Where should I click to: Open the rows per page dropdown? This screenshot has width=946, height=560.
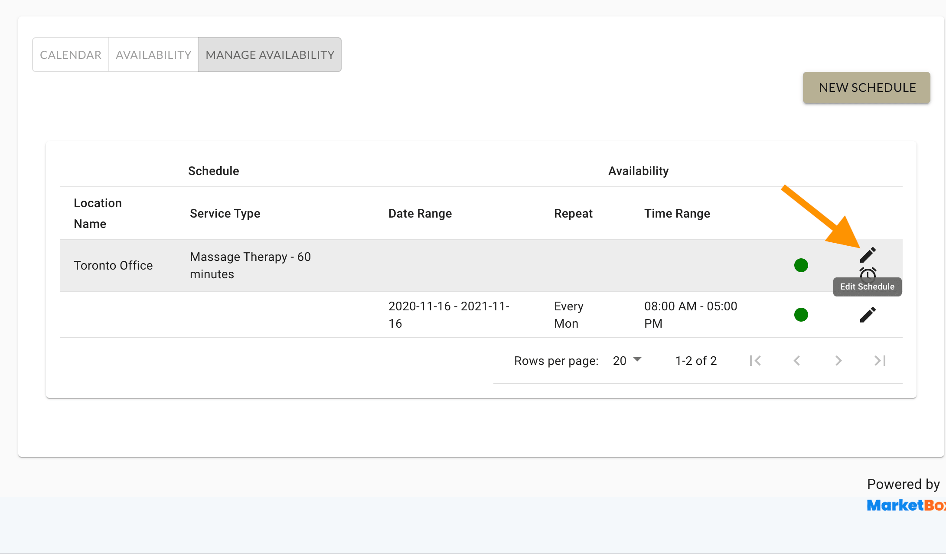pyautogui.click(x=627, y=361)
